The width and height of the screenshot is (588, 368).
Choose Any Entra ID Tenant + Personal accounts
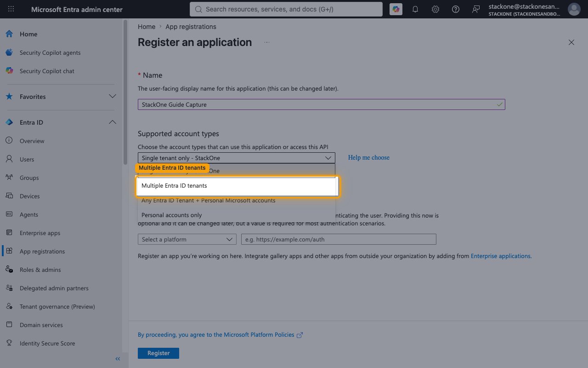(x=237, y=201)
